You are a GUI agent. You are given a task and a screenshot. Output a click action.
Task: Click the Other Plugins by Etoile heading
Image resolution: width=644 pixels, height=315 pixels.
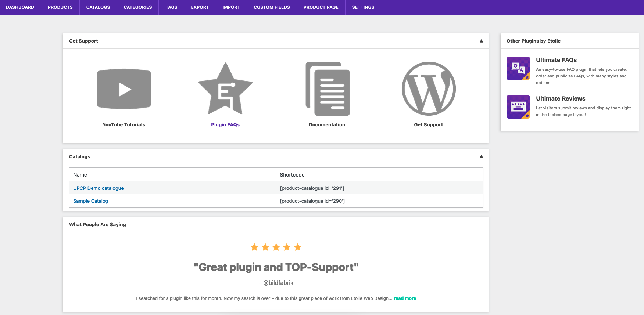534,41
